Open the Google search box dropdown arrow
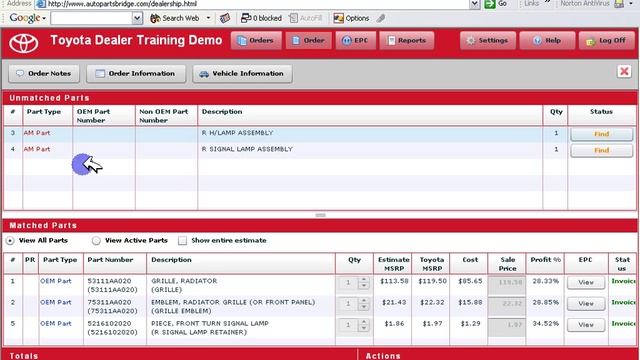 137,18
